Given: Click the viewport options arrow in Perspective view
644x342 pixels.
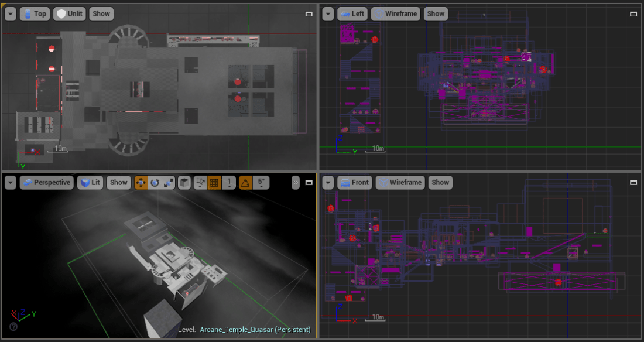Looking at the screenshot, I should (10, 182).
